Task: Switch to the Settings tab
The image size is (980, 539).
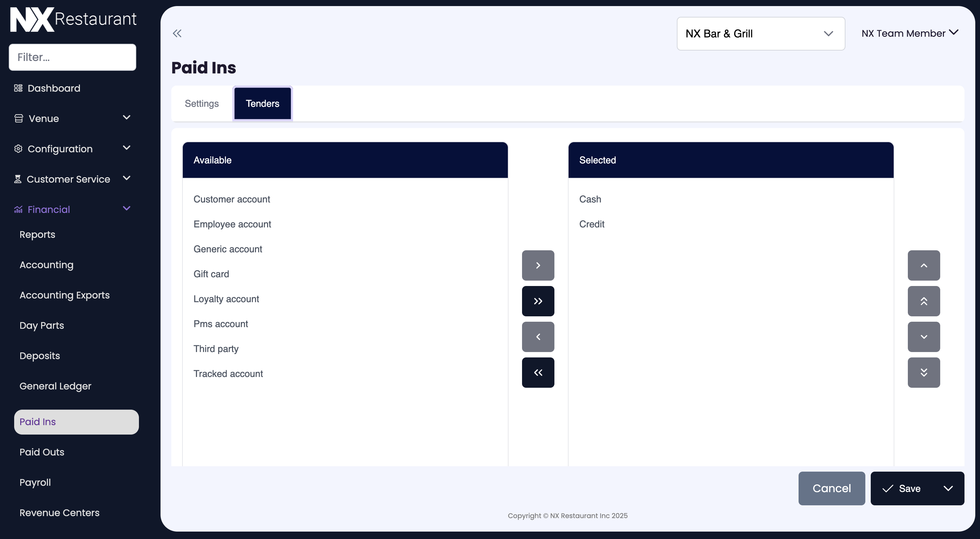Action: [x=202, y=103]
